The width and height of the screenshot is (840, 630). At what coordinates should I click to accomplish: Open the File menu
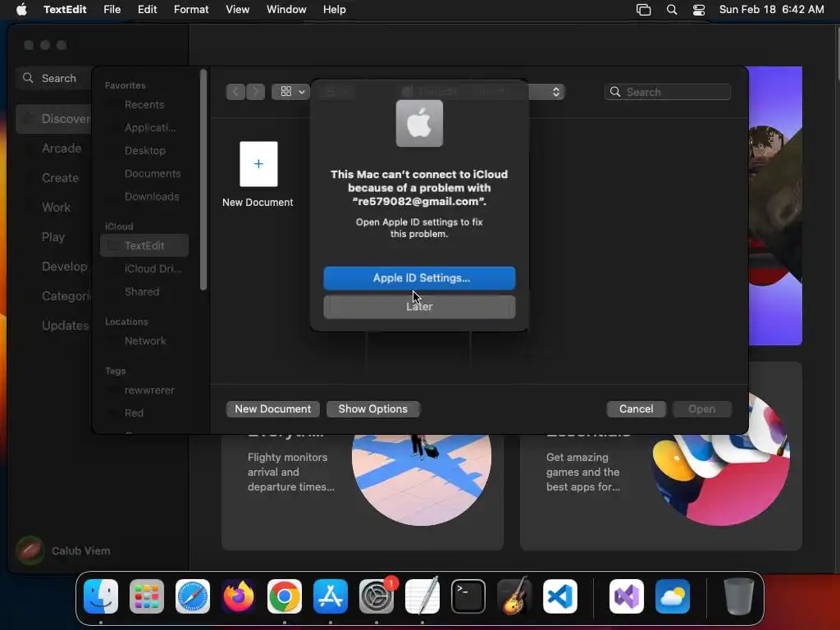click(x=112, y=9)
